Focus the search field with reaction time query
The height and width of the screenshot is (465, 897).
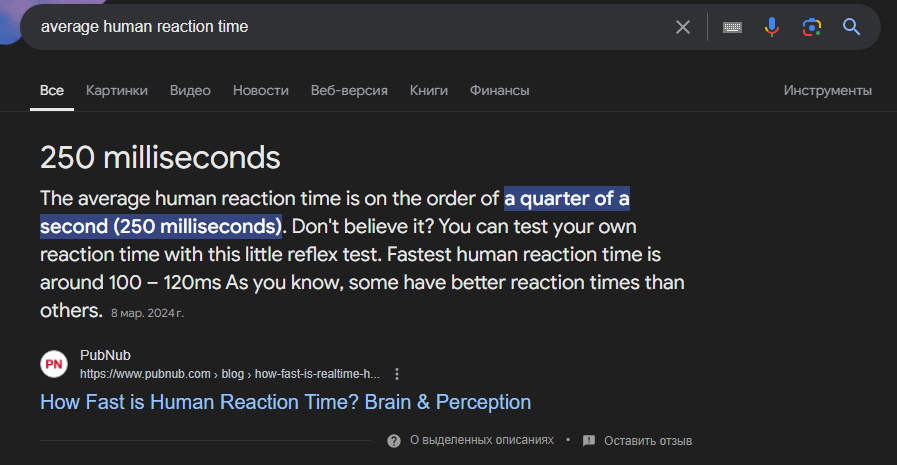(x=349, y=27)
